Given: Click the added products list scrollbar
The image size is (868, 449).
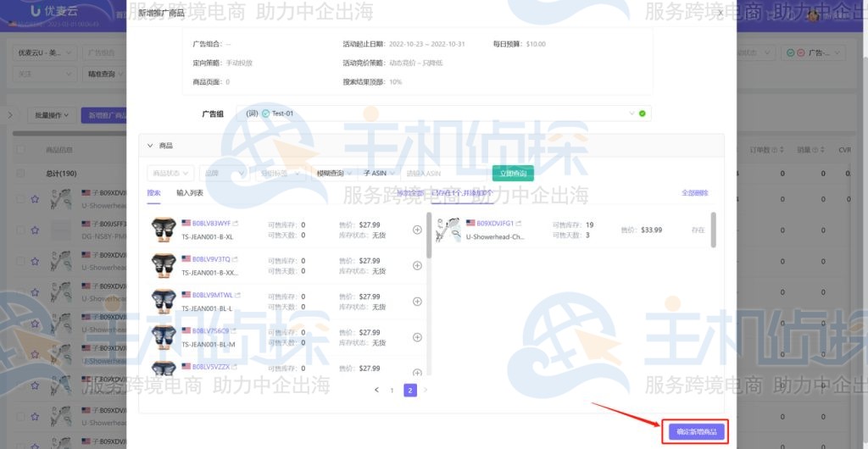Looking at the screenshot, I should [x=713, y=230].
